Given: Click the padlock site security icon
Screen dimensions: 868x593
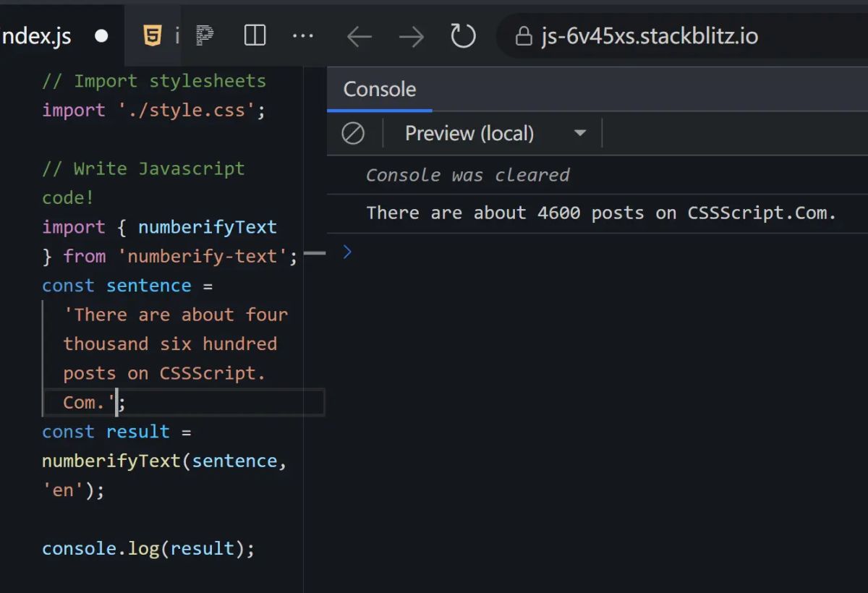Looking at the screenshot, I should coord(523,35).
